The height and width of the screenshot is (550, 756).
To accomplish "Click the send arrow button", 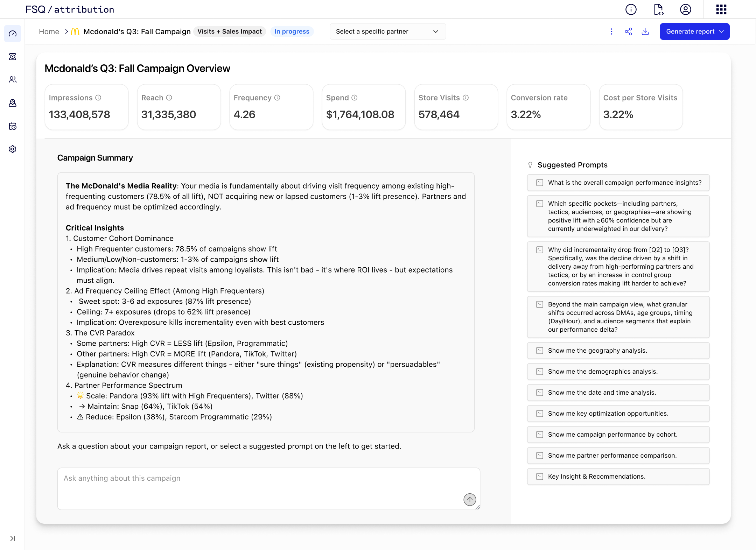I will pos(470,499).
